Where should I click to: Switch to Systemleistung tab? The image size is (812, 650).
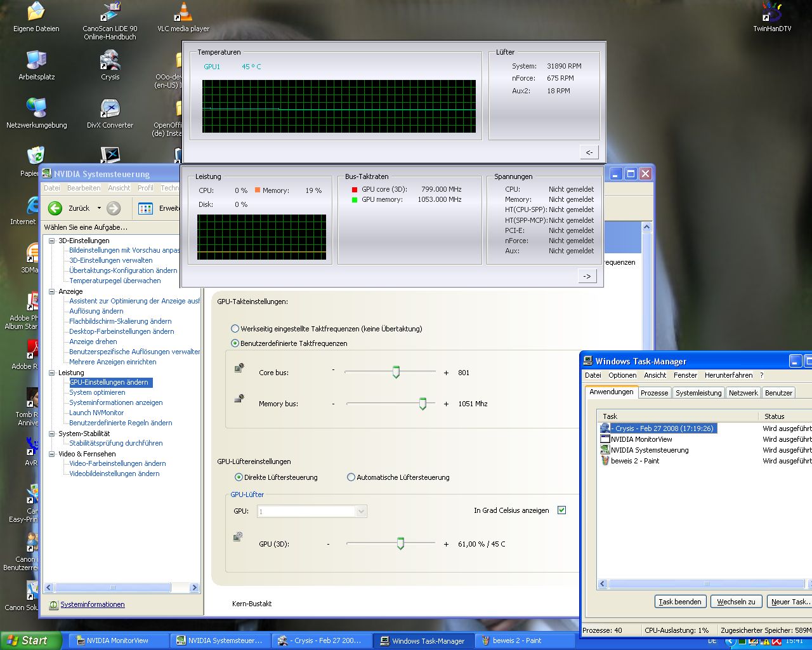point(698,393)
